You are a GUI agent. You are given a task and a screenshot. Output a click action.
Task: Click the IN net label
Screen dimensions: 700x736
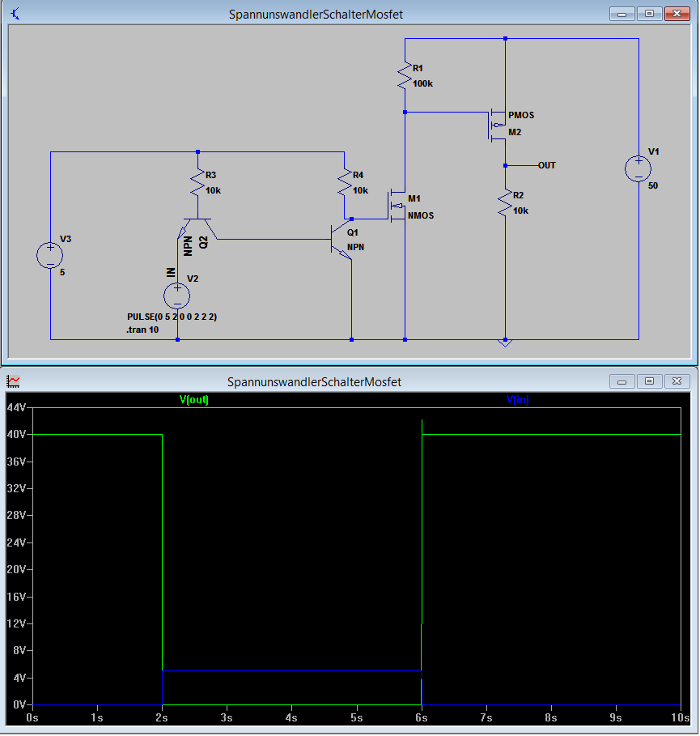click(x=171, y=272)
